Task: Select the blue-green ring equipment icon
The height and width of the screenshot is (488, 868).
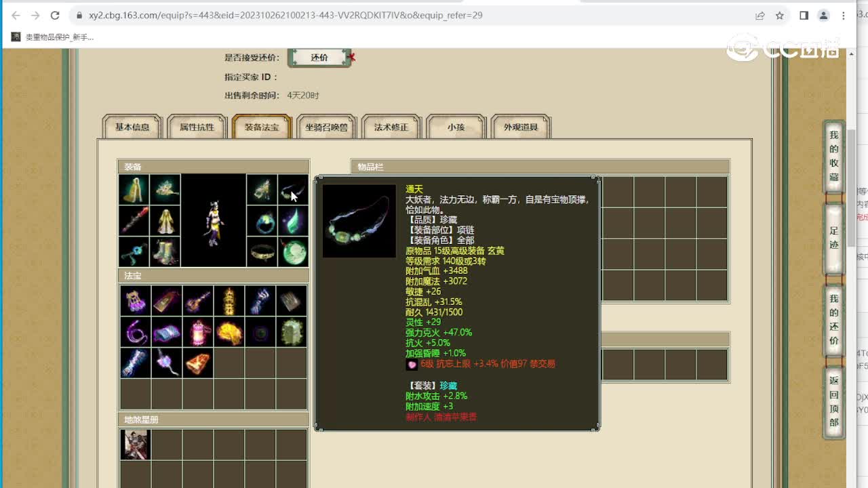Action: coord(262,221)
